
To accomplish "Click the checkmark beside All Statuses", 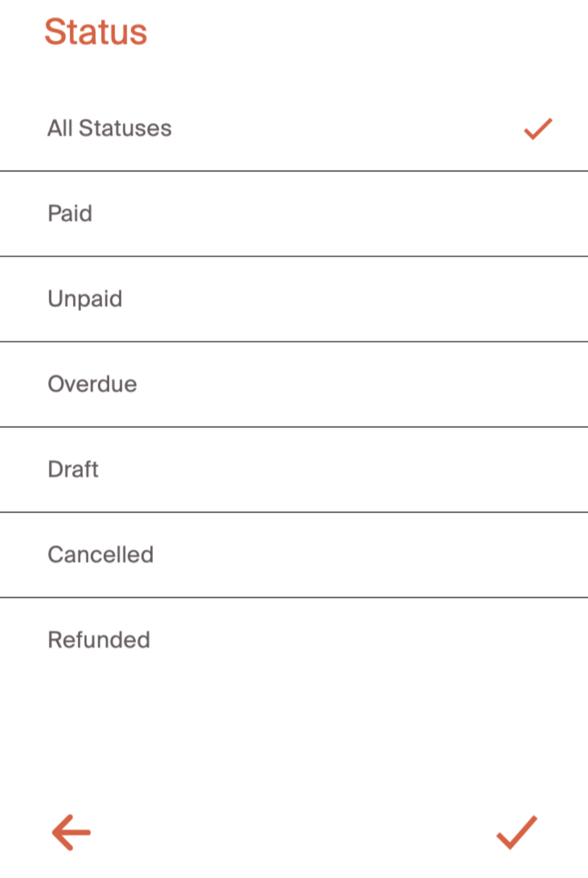I will tap(537, 129).
